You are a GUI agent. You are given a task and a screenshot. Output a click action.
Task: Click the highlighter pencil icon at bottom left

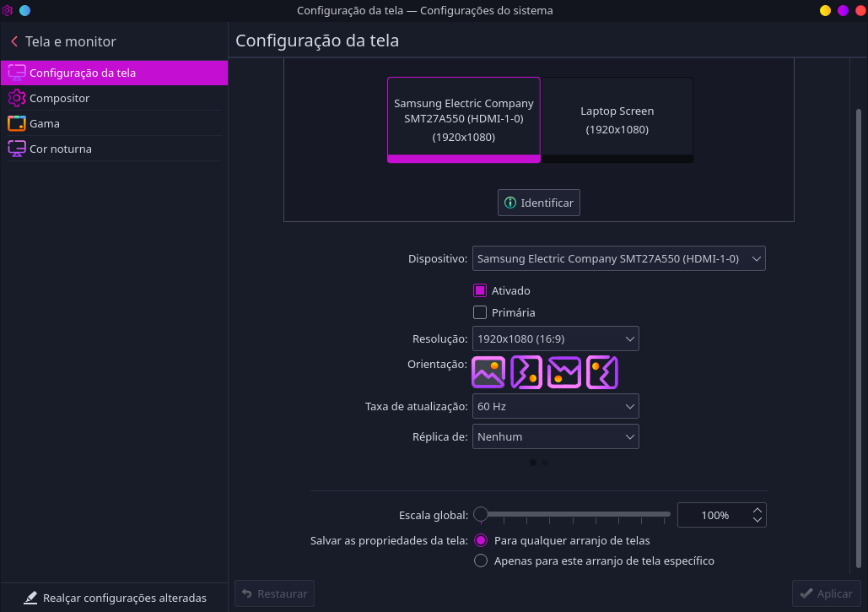30,598
